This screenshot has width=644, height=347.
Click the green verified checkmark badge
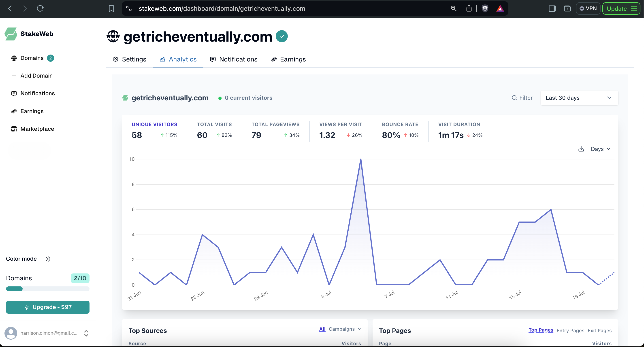pyautogui.click(x=282, y=36)
